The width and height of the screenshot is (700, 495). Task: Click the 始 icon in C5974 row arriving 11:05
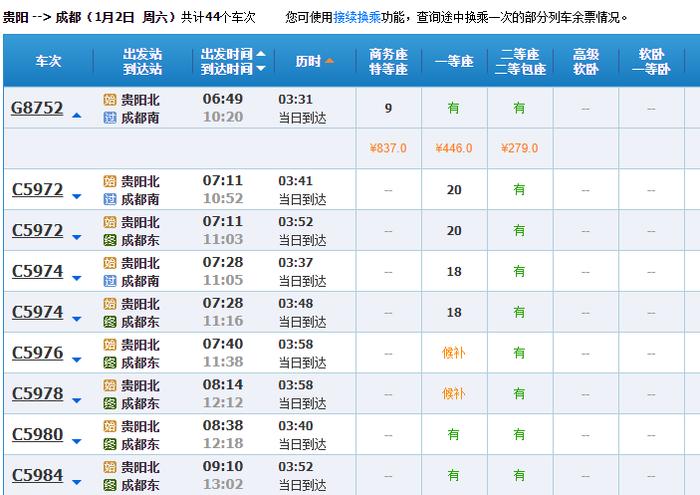pos(110,263)
